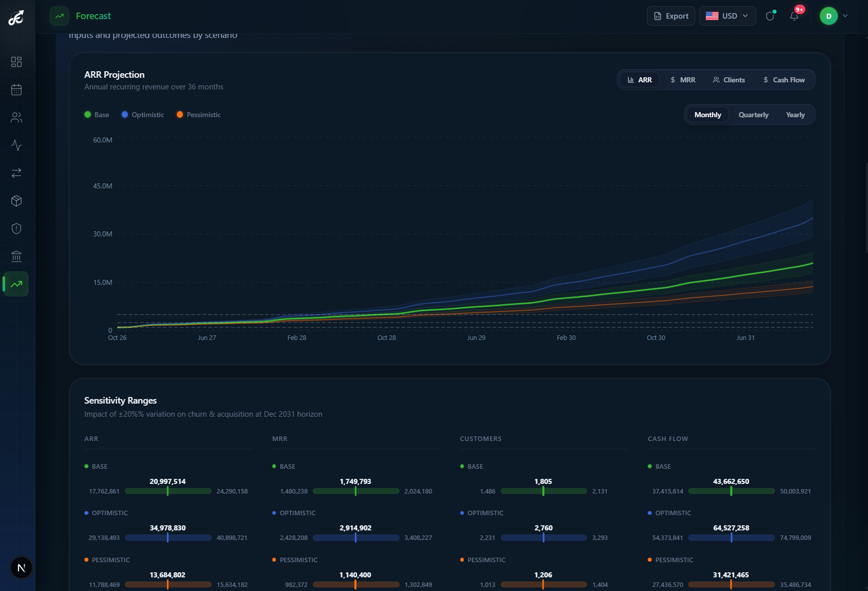This screenshot has height=591, width=868.
Task: Click the D user avatar
Action: (x=829, y=16)
